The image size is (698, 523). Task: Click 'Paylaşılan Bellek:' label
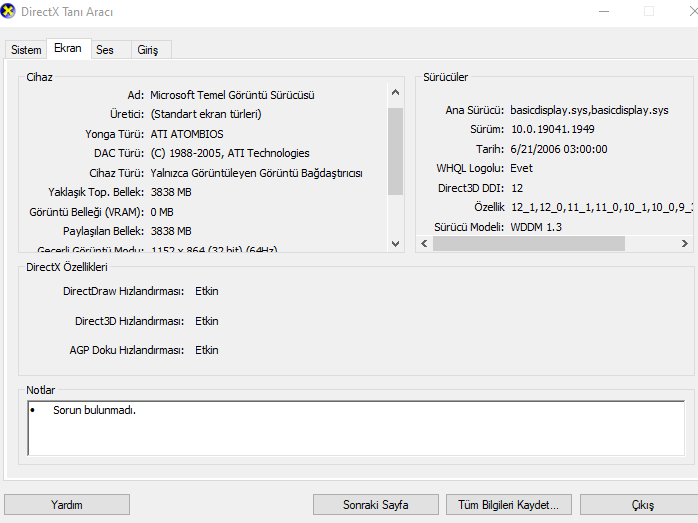point(103,231)
